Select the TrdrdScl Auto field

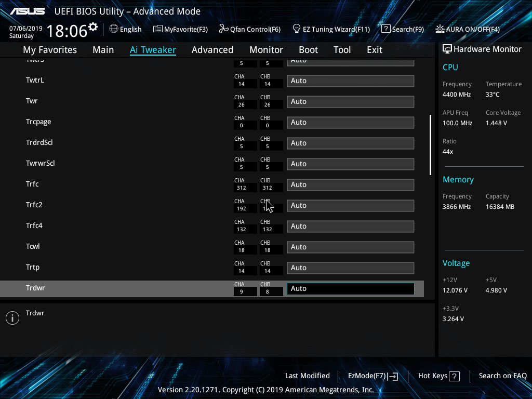pos(351,143)
